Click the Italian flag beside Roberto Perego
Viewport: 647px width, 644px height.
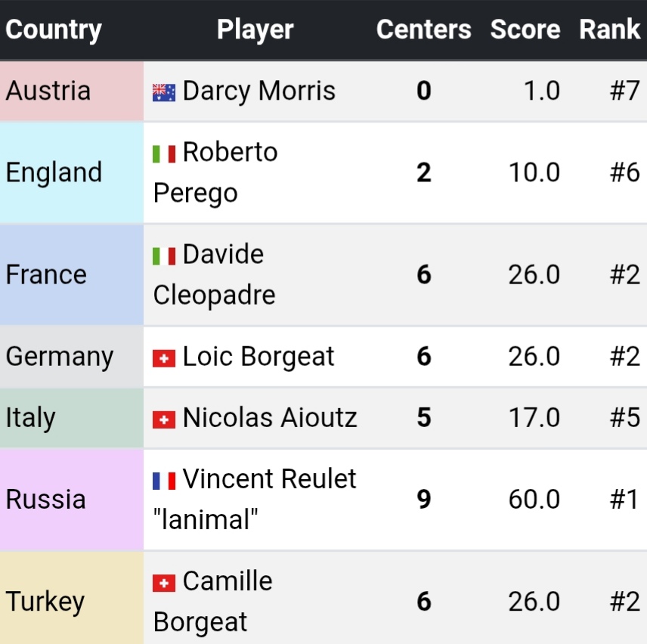[x=164, y=153]
